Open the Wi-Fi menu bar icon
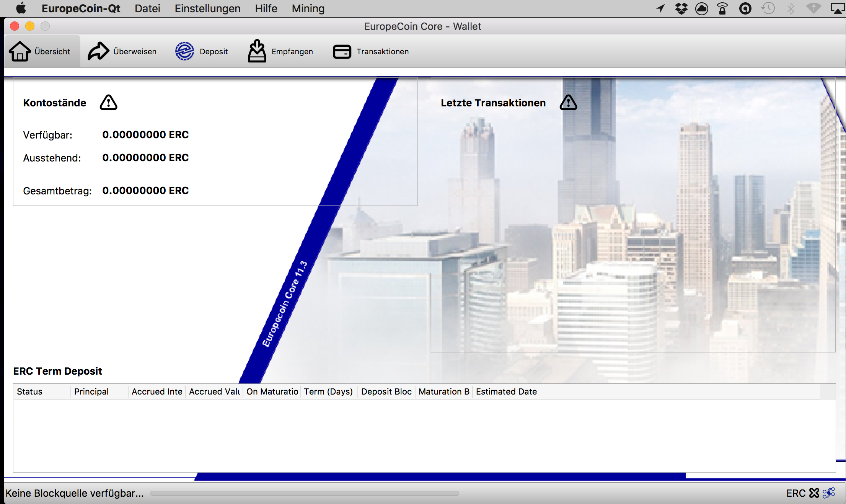Image resolution: width=846 pixels, height=504 pixels. [x=813, y=8]
